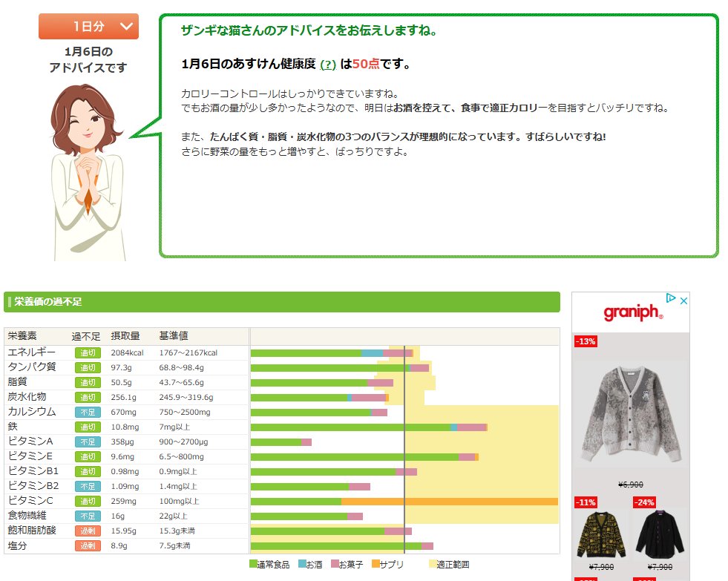
Task: Click the 不足 badge for 食物繊維
Action: click(x=88, y=516)
